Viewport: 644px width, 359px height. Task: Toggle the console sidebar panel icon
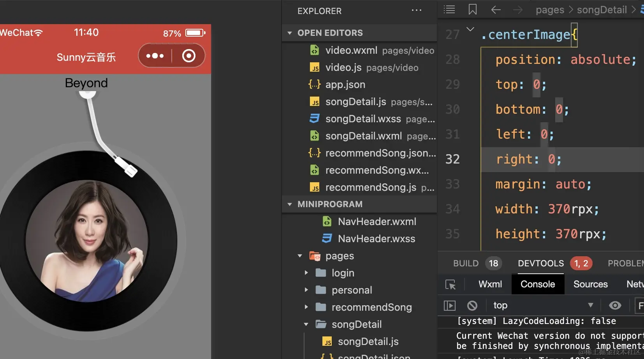coord(450,306)
